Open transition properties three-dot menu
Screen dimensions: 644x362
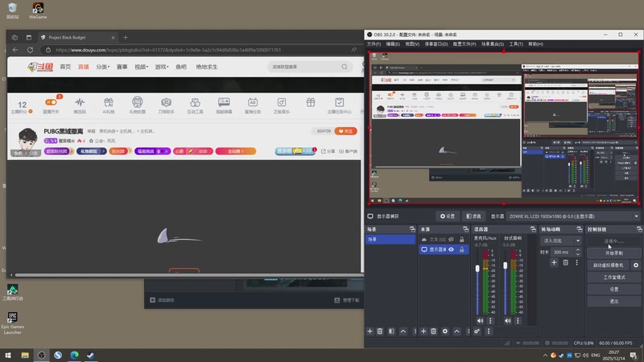click(576, 263)
